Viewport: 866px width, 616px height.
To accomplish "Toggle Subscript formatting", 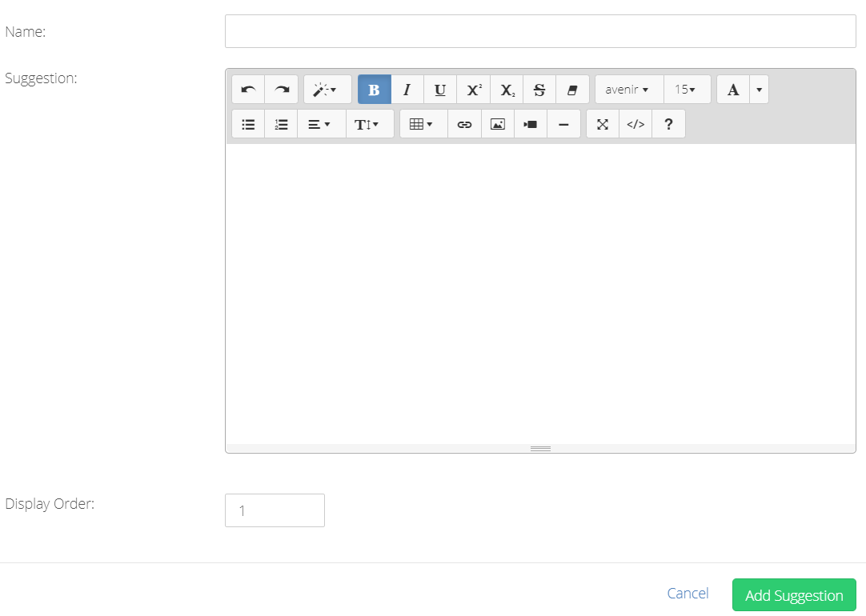I will point(507,90).
